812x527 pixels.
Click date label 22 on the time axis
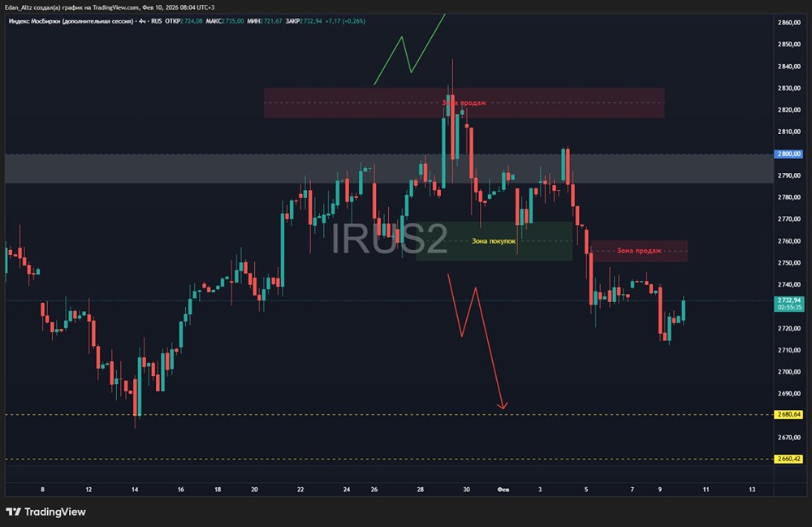tap(300, 489)
